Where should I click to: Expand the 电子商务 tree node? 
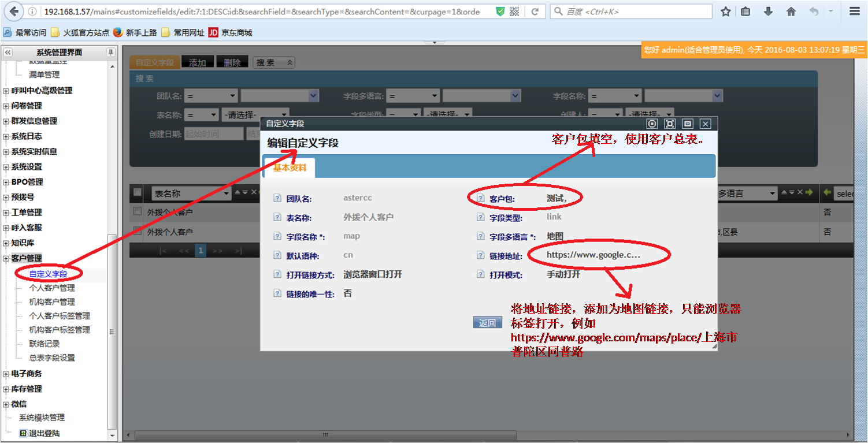pos(6,374)
